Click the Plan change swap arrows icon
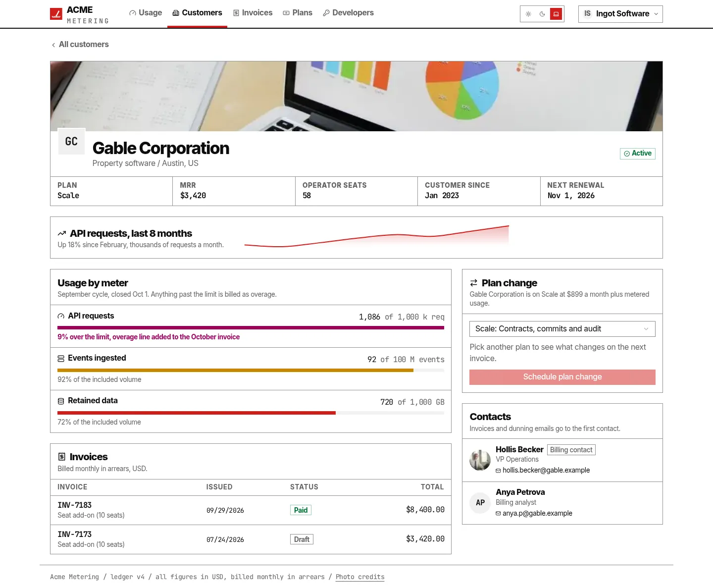Viewport: 713px width, 588px height. (x=474, y=283)
